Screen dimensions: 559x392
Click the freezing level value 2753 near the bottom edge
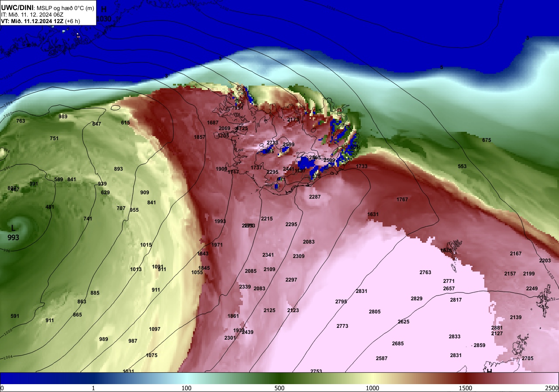pyautogui.click(x=316, y=371)
